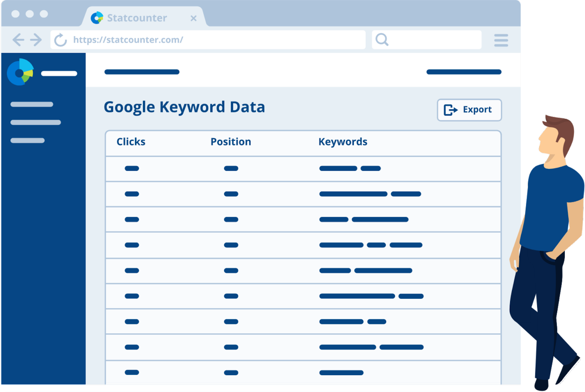Click the Clicks column header

point(131,142)
